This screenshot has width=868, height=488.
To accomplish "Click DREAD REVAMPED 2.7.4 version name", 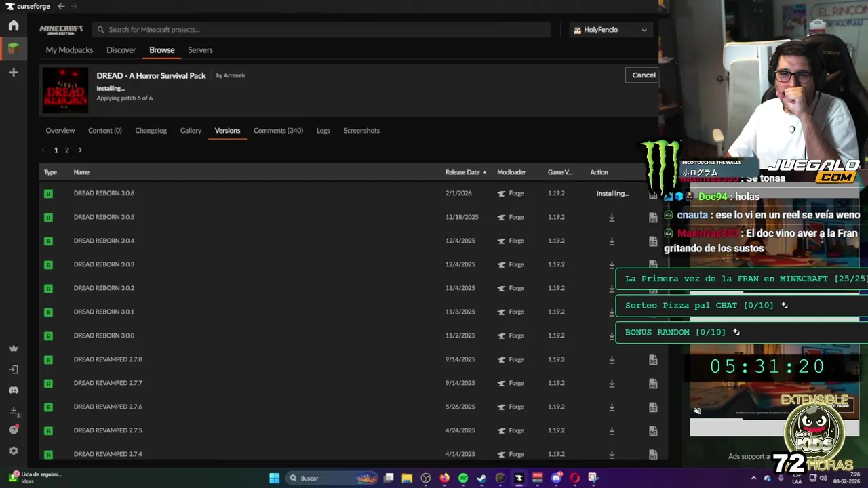I will [108, 454].
